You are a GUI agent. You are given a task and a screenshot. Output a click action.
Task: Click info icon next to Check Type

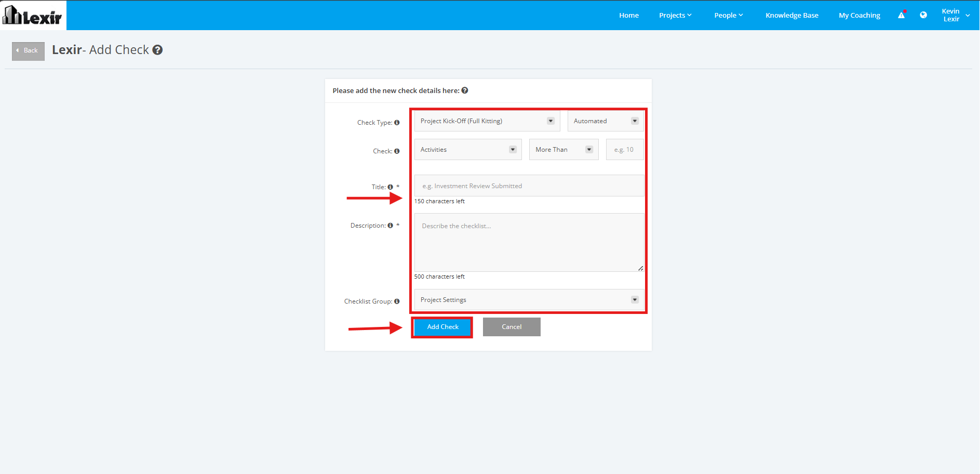coord(397,123)
